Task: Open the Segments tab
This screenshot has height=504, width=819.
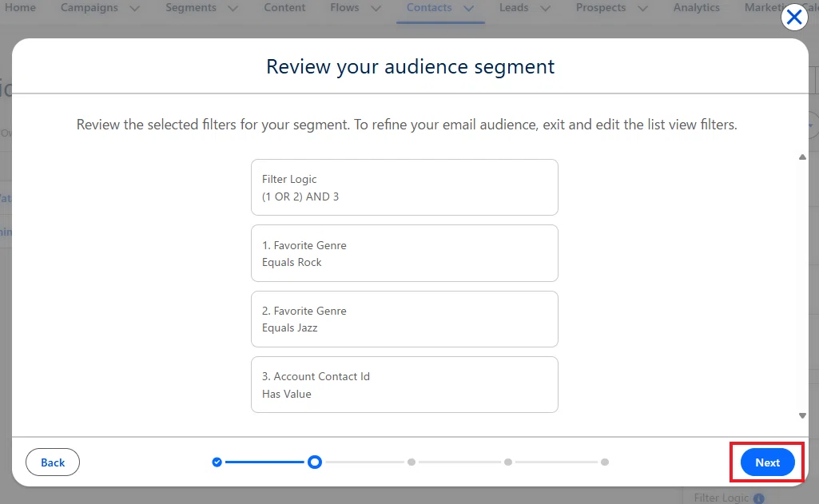Action: tap(191, 8)
